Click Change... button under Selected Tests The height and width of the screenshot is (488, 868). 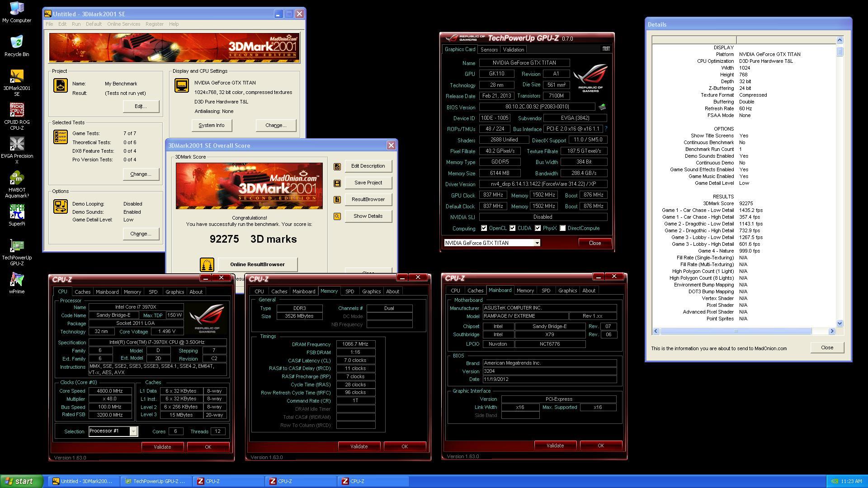pyautogui.click(x=141, y=174)
